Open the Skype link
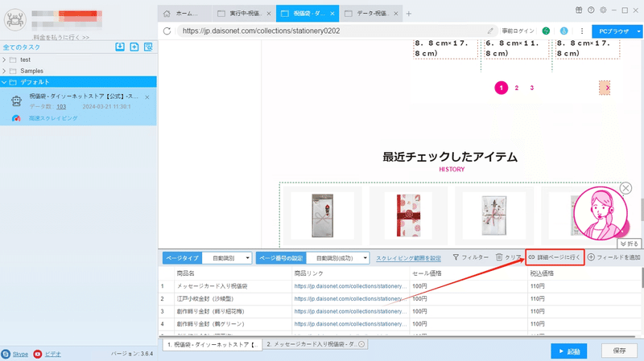This screenshot has height=361, width=644. click(x=20, y=354)
